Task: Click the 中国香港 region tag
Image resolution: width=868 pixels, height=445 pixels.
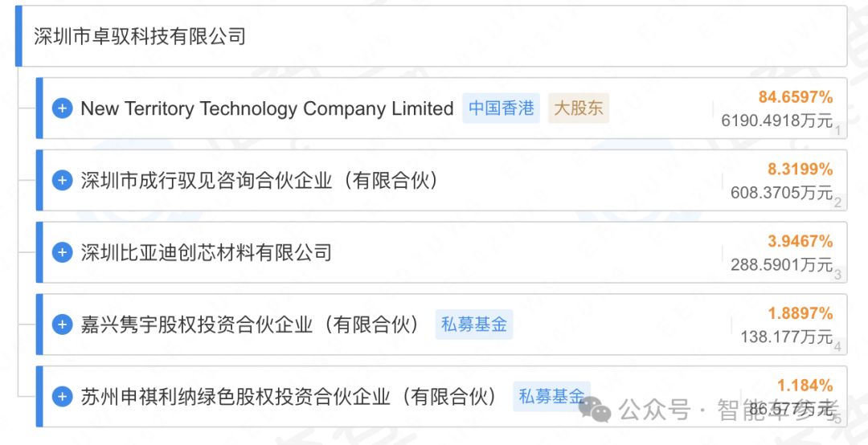Action: [x=501, y=108]
